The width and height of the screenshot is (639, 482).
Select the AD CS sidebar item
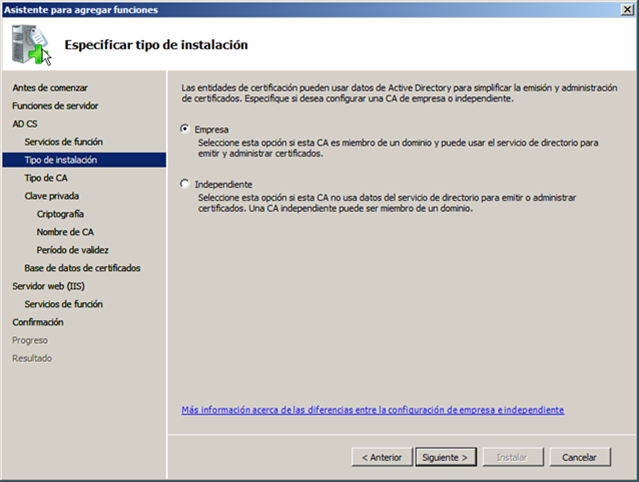pyautogui.click(x=26, y=124)
